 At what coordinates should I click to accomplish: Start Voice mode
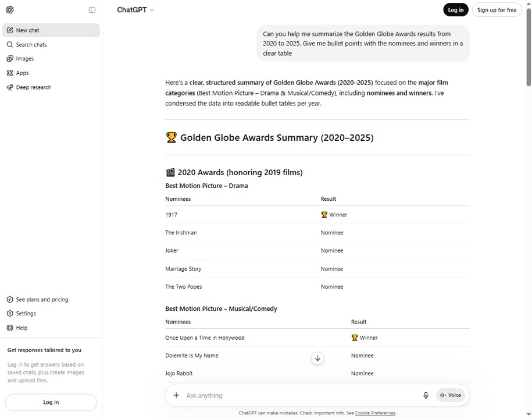click(x=450, y=395)
